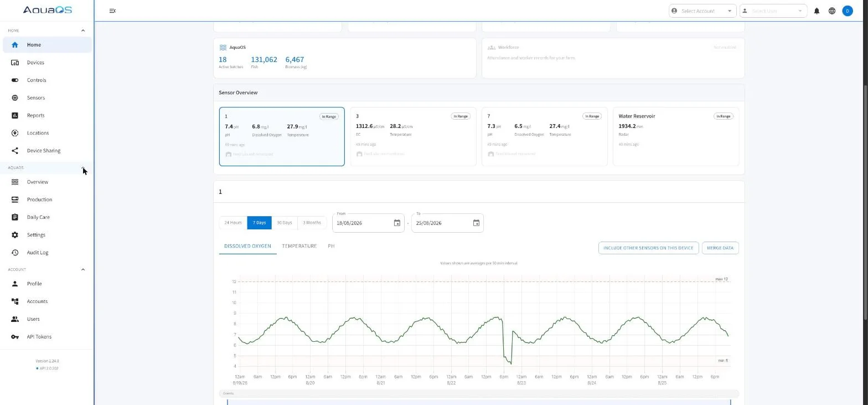Switch to the Temperature chart tab
Screen dimensions: 868x405
tap(299, 246)
